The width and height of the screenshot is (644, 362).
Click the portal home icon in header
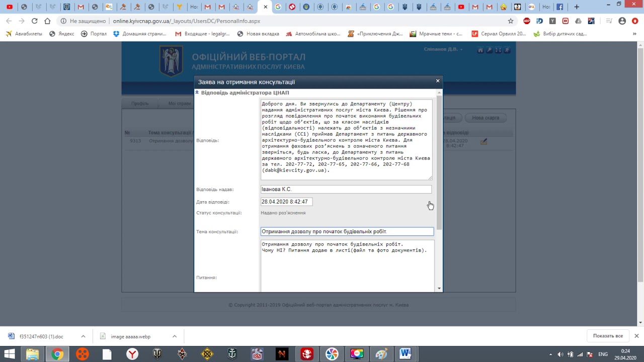[480, 50]
